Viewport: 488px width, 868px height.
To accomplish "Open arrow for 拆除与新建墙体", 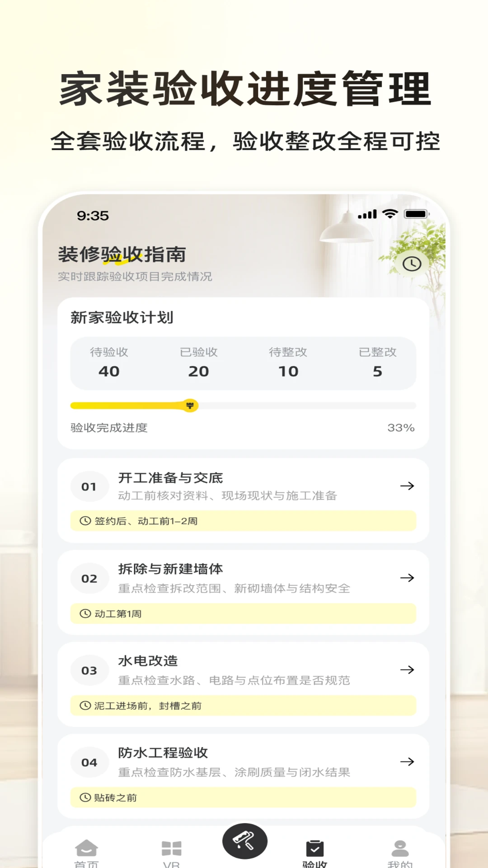I will pyautogui.click(x=407, y=578).
